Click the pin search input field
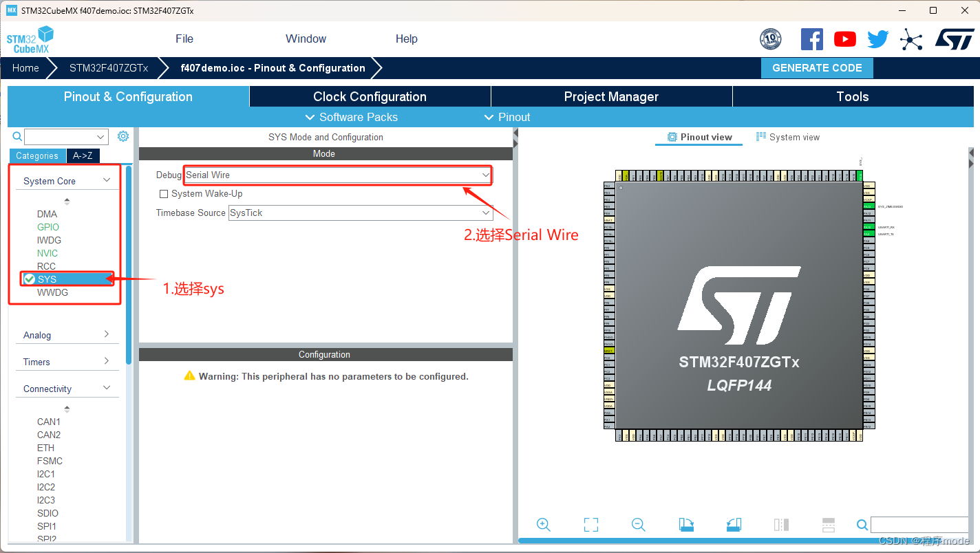The width and height of the screenshot is (980, 553). tap(919, 525)
